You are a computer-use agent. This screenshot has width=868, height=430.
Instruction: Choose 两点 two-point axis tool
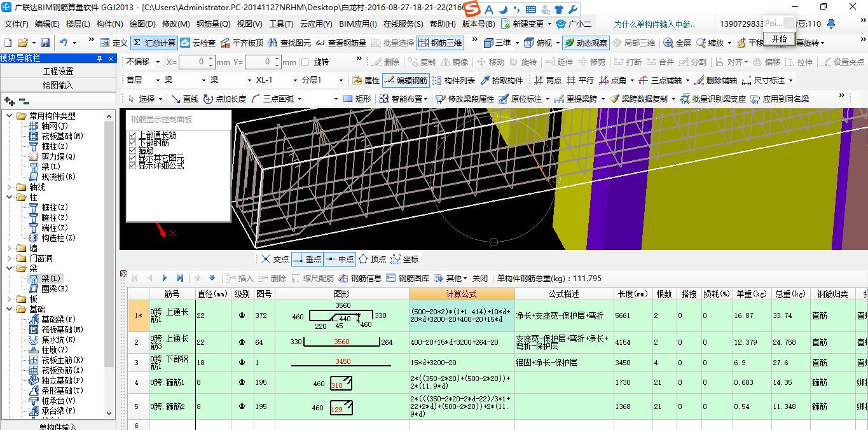click(x=548, y=80)
